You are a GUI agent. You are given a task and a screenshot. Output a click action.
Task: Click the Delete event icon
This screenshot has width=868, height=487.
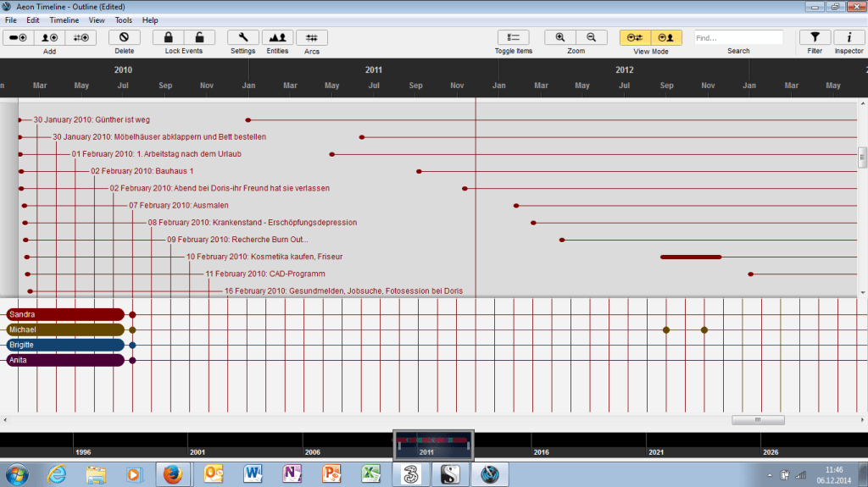click(124, 37)
